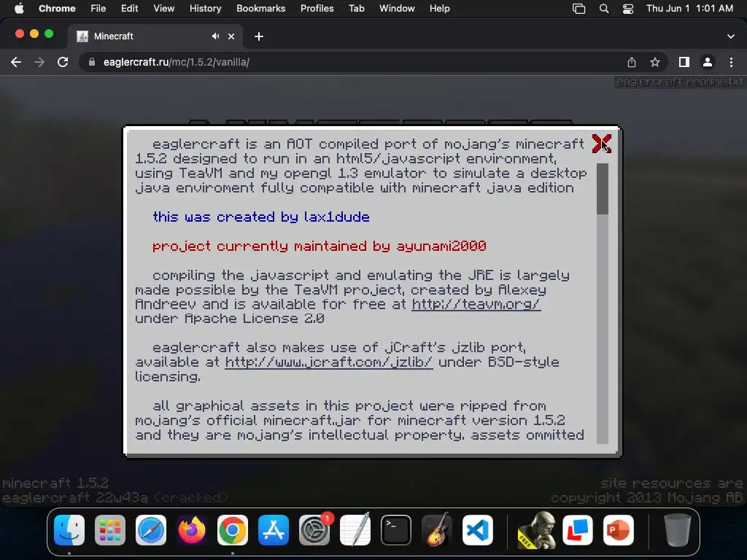Reload the eaglercraft page
The height and width of the screenshot is (560, 747).
63,62
